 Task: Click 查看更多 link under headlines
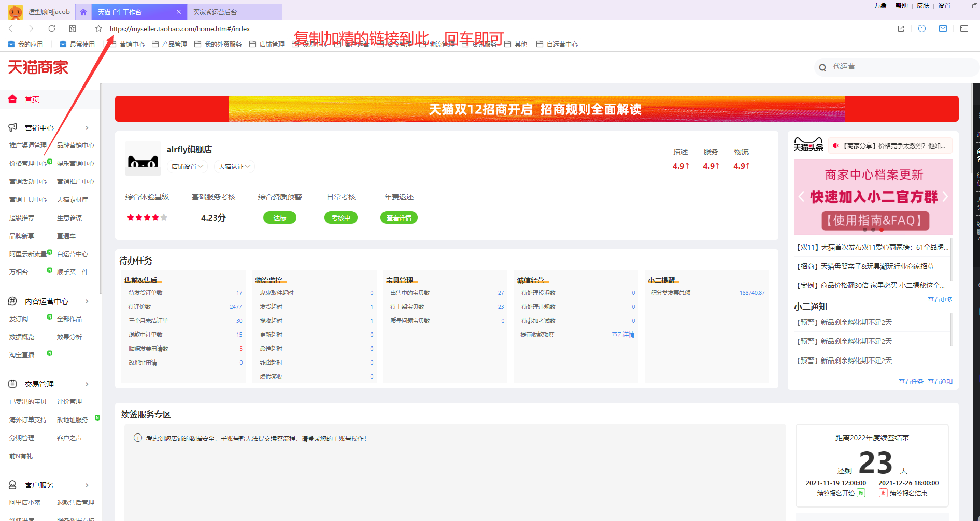click(940, 299)
